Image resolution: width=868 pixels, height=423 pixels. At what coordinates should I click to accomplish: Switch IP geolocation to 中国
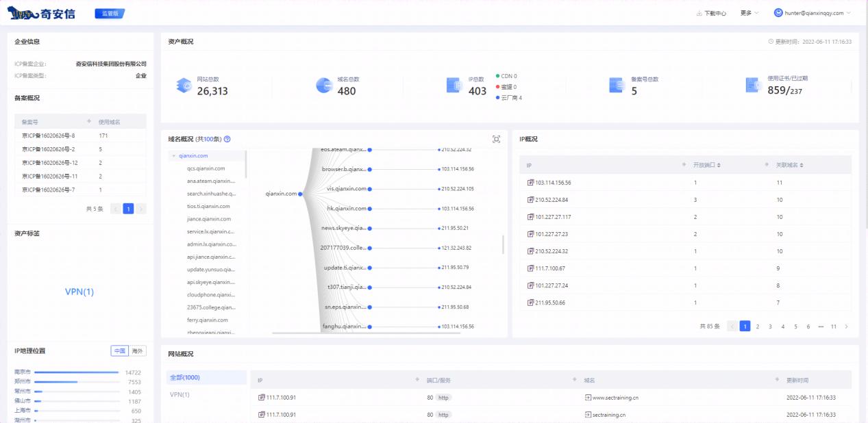119,351
